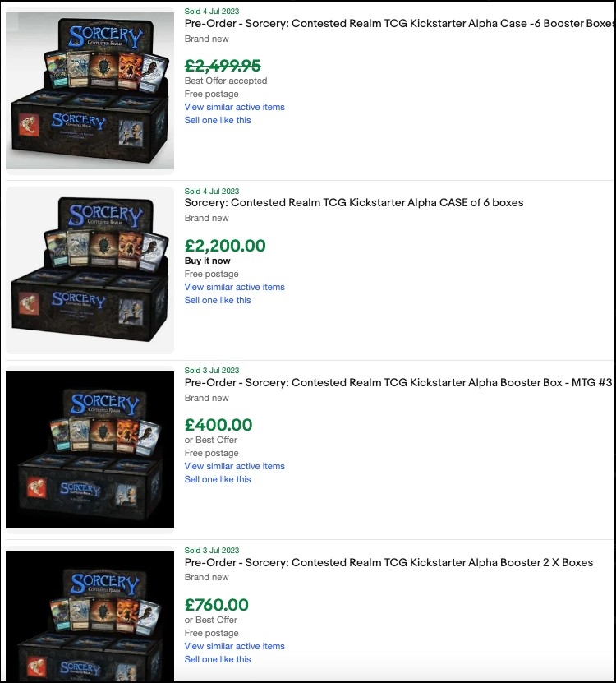616x683 pixels.
Task: View similar active items for the £2,499.95 case
Action: coord(234,107)
